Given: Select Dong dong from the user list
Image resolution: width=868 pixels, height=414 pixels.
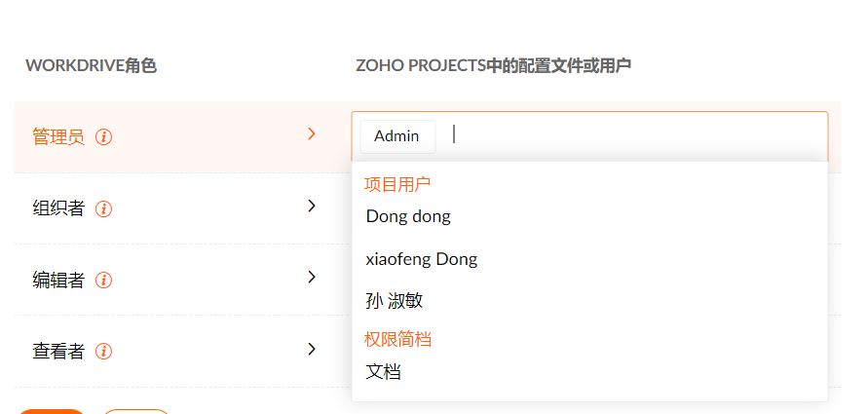Looking at the screenshot, I should pyautogui.click(x=408, y=216).
